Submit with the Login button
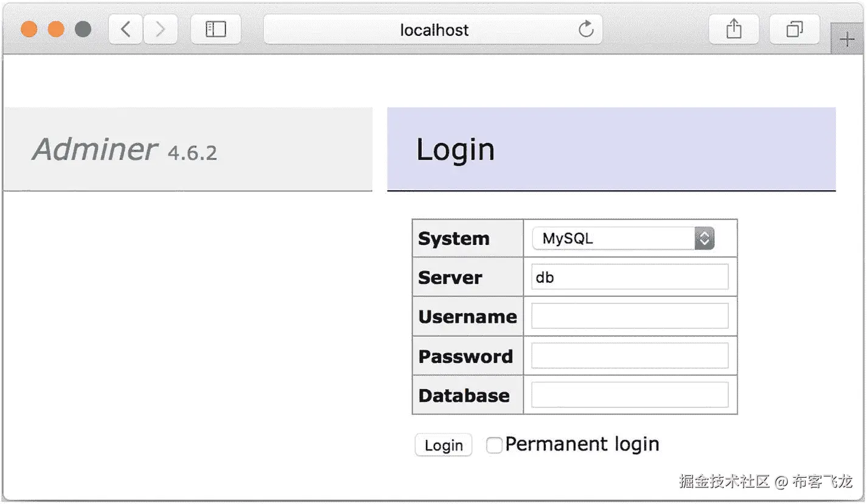Screen dimensions: 867x504 [444, 445]
